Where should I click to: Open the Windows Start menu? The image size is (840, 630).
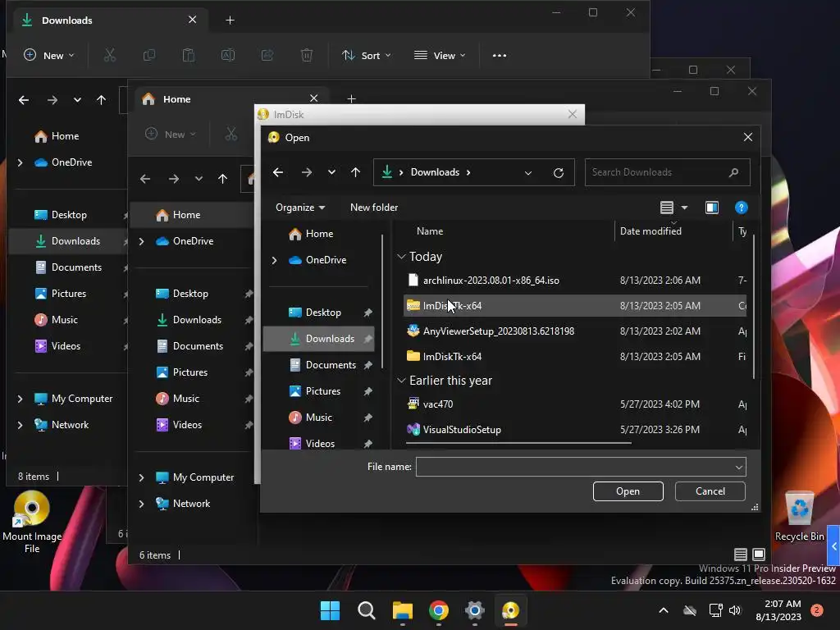click(330, 610)
